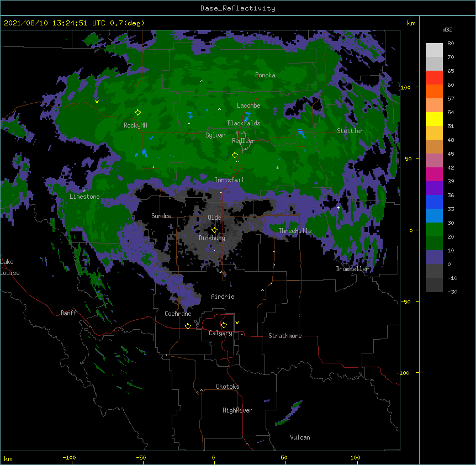
Task: Click the Strathmore label
Action: [285, 336]
